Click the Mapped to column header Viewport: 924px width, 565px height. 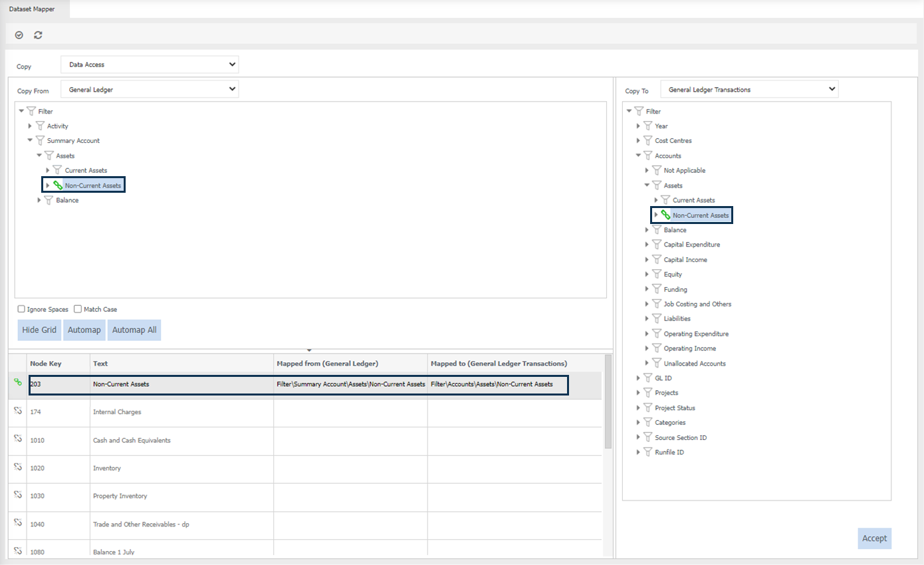[499, 364]
